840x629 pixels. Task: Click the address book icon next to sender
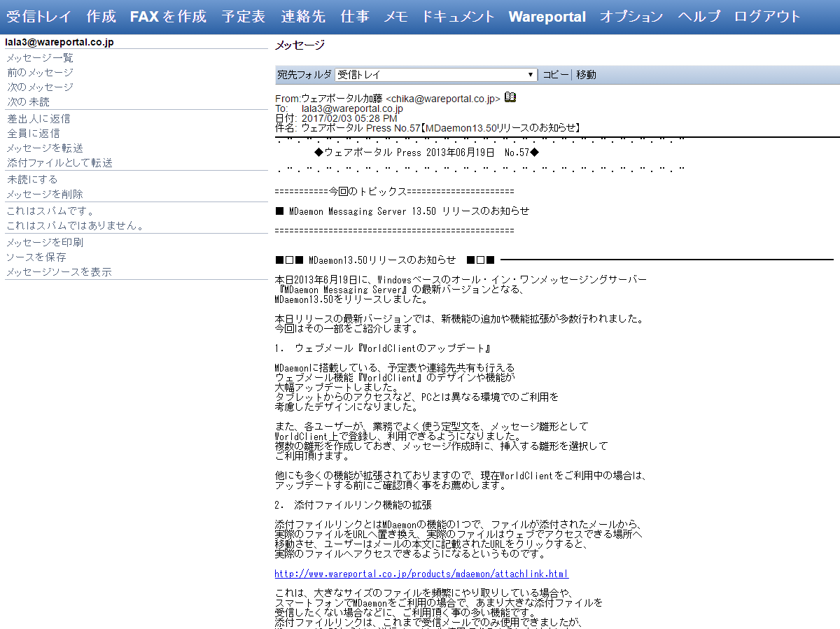510,98
